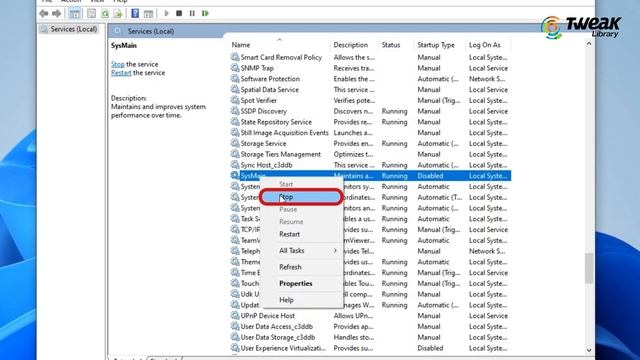Viewport: 640px width, 360px height.
Task: Click the Stop the service link
Action: point(118,64)
